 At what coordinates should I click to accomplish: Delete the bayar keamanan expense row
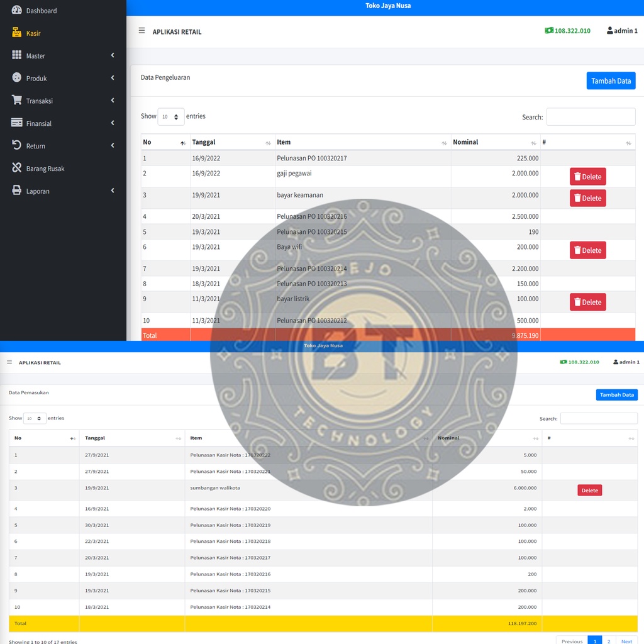click(x=588, y=198)
